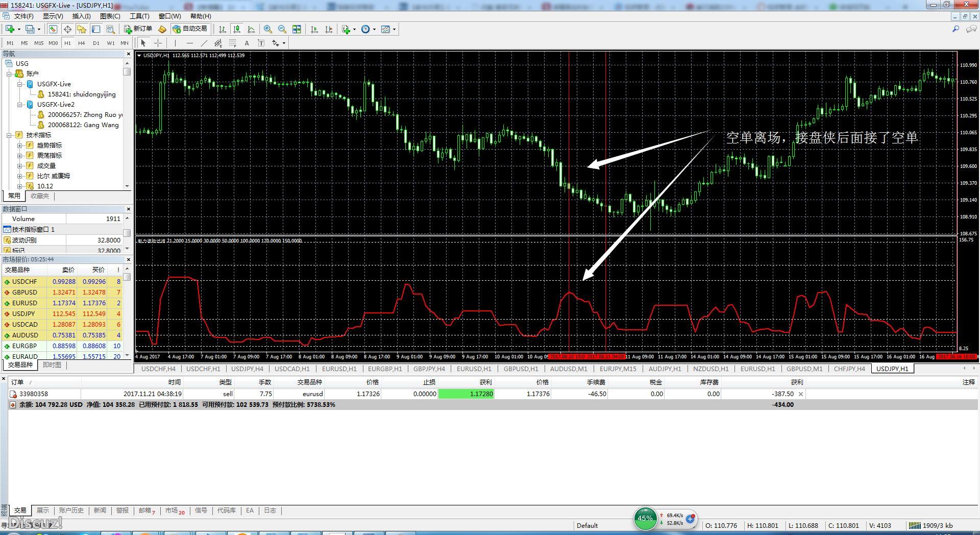The height and width of the screenshot is (535, 980).
Task: Open a new chart with the toolbar icon
Action: pos(10,29)
